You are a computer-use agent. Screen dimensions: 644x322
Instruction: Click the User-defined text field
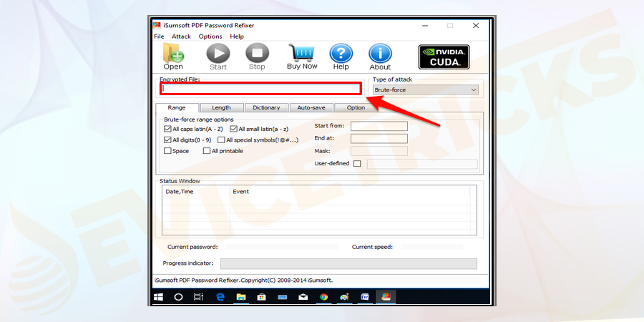[x=422, y=165]
